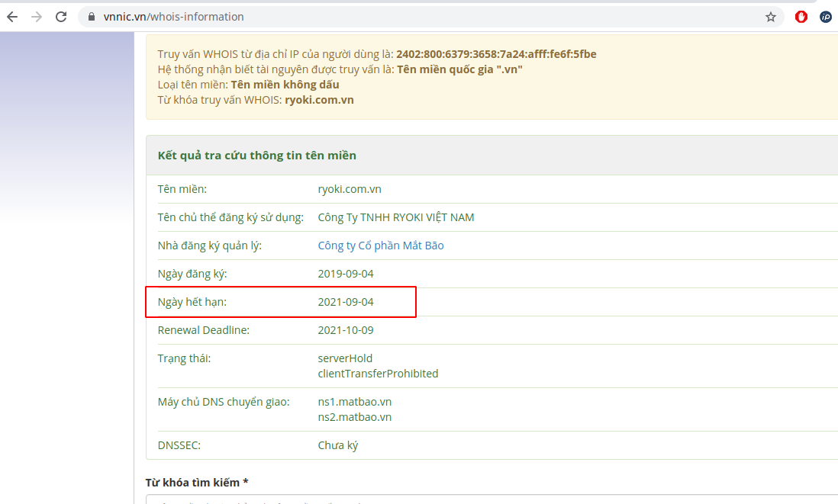The height and width of the screenshot is (504, 838).
Task: Click the heading Kết quả tra cứu thông tin tên miền
Action: [x=257, y=156]
